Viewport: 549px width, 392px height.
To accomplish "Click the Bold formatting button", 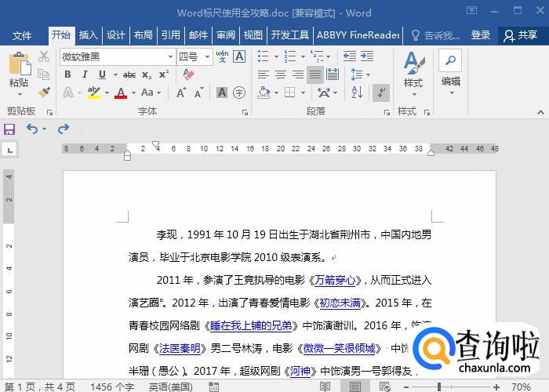I will pos(67,74).
